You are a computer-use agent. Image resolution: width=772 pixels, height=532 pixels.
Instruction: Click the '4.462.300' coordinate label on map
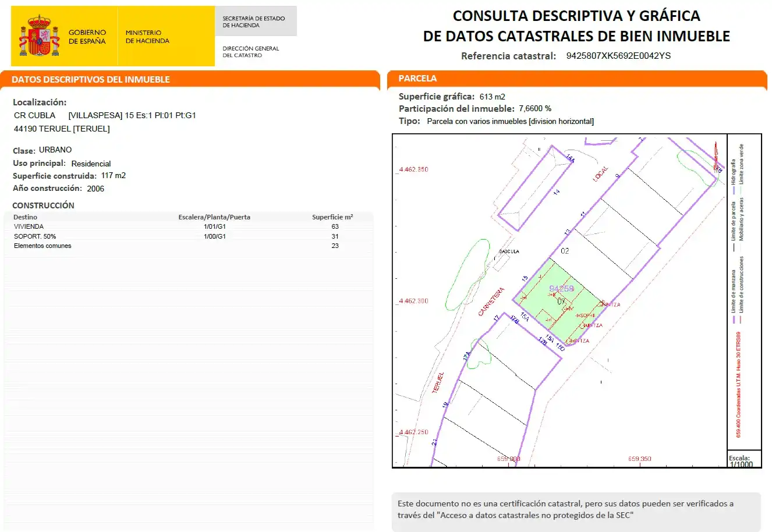(413, 301)
